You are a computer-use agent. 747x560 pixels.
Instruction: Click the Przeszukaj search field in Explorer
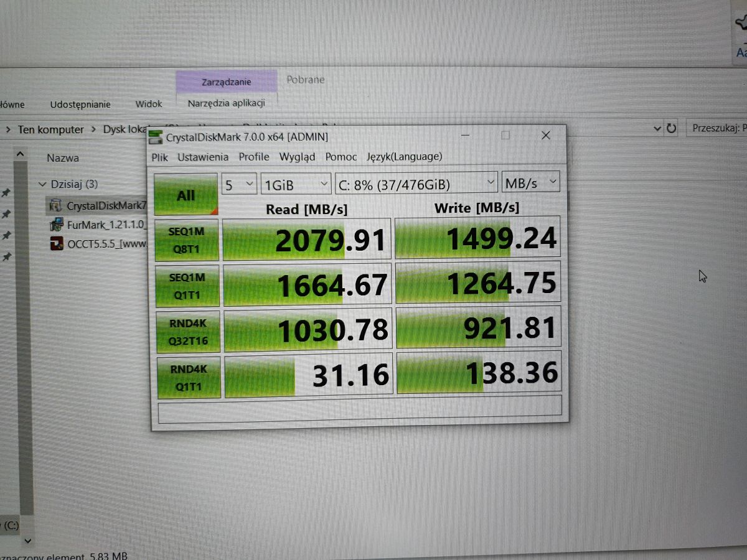716,128
